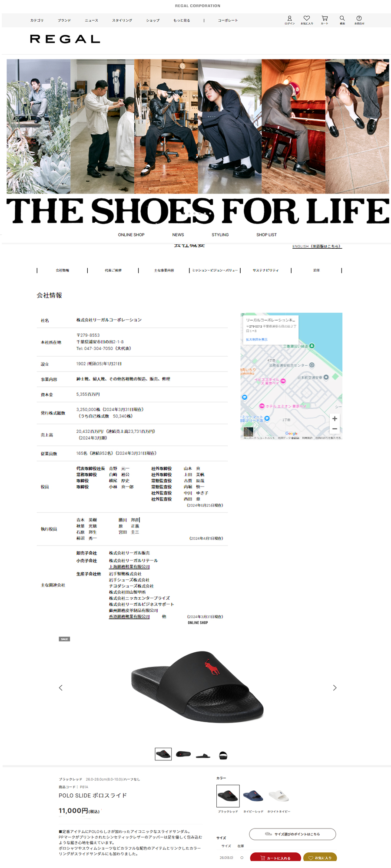Toggle the map satellite view thumbnail

tap(249, 431)
